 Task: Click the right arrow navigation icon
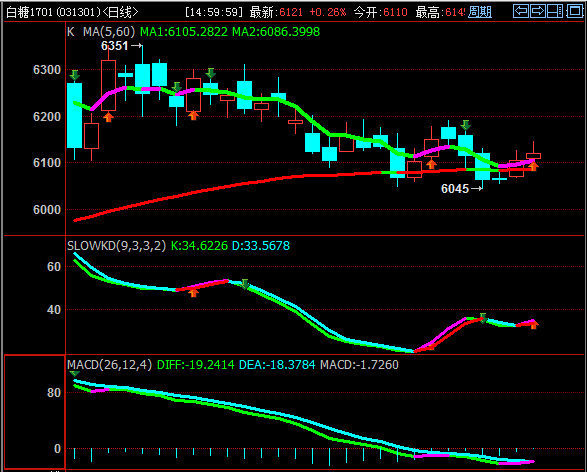[538, 11]
